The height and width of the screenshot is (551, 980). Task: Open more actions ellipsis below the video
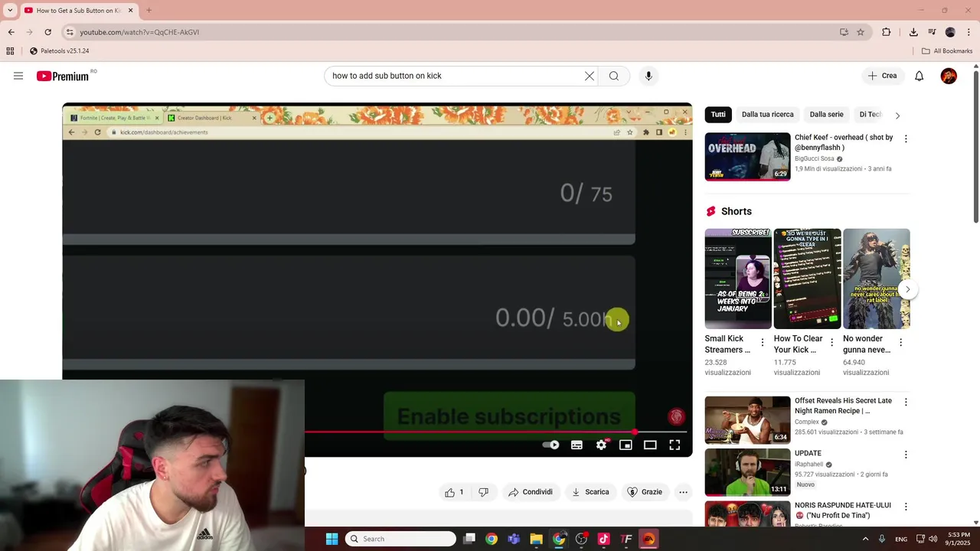[x=683, y=492]
